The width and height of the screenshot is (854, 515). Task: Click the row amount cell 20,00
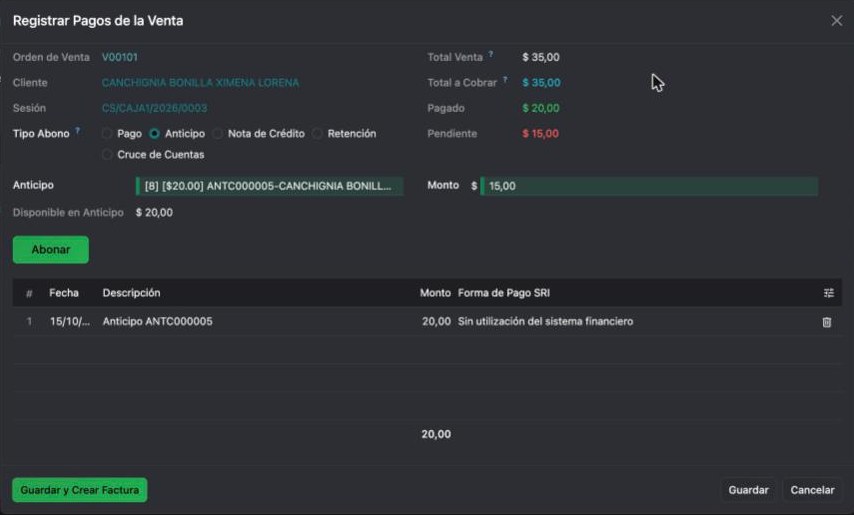(436, 322)
